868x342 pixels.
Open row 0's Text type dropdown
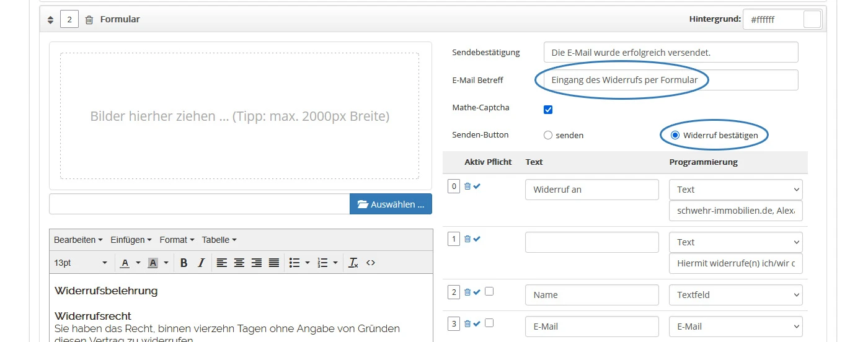[x=736, y=190]
